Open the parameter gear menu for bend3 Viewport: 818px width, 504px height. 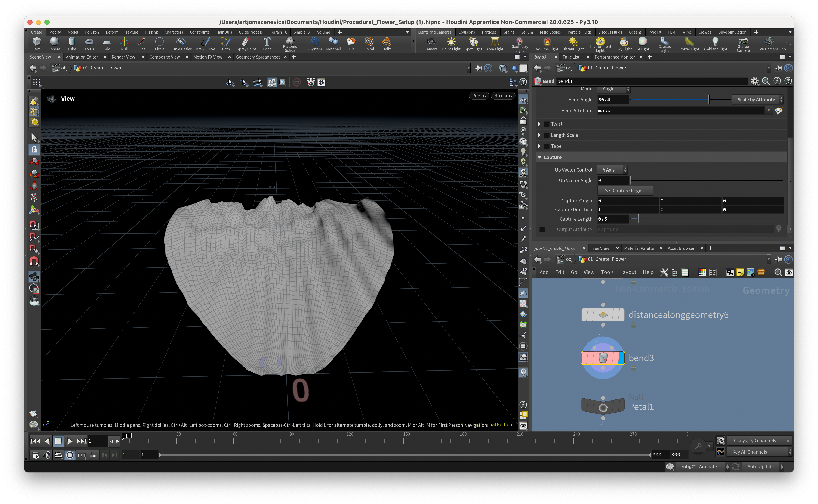pyautogui.click(x=754, y=81)
